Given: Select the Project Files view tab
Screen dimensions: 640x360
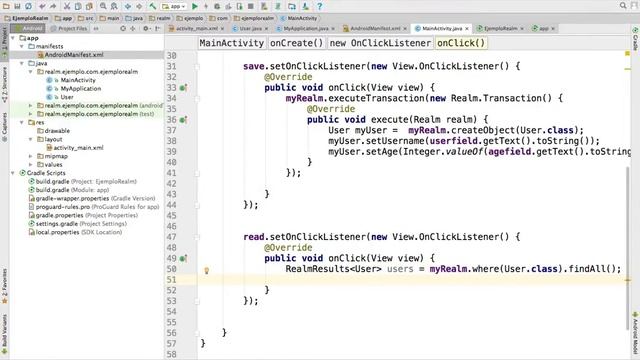Looking at the screenshot, I should pyautogui.click(x=69, y=29).
